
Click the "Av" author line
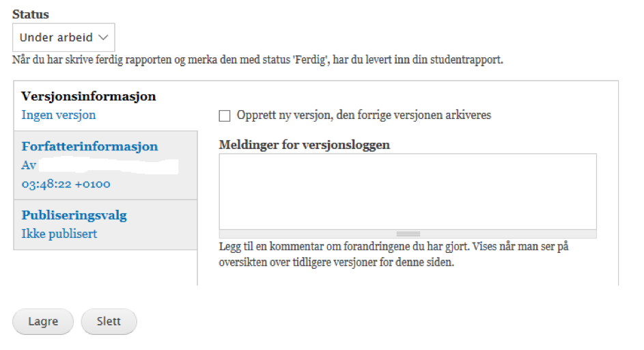(x=29, y=166)
